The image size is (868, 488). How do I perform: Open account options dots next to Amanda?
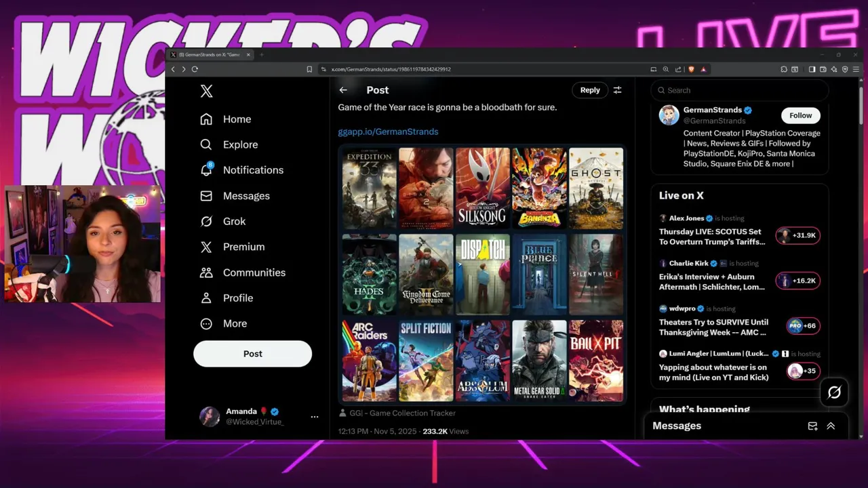point(314,417)
